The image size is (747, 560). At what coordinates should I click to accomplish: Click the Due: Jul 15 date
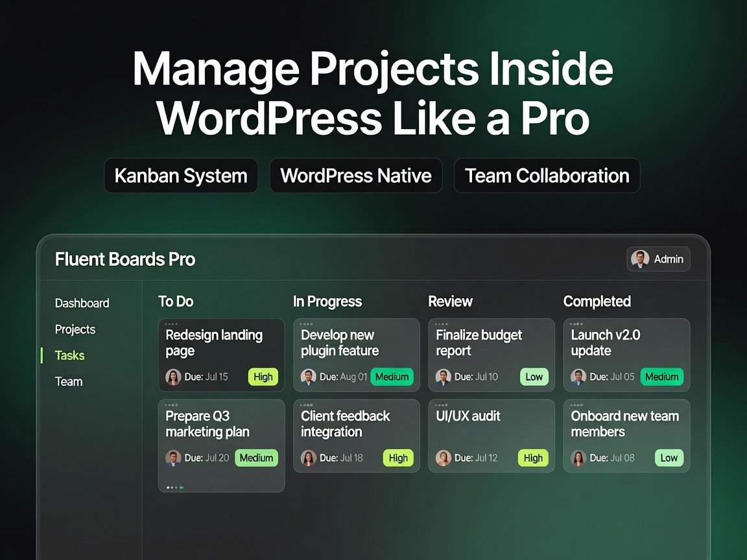[x=206, y=377]
